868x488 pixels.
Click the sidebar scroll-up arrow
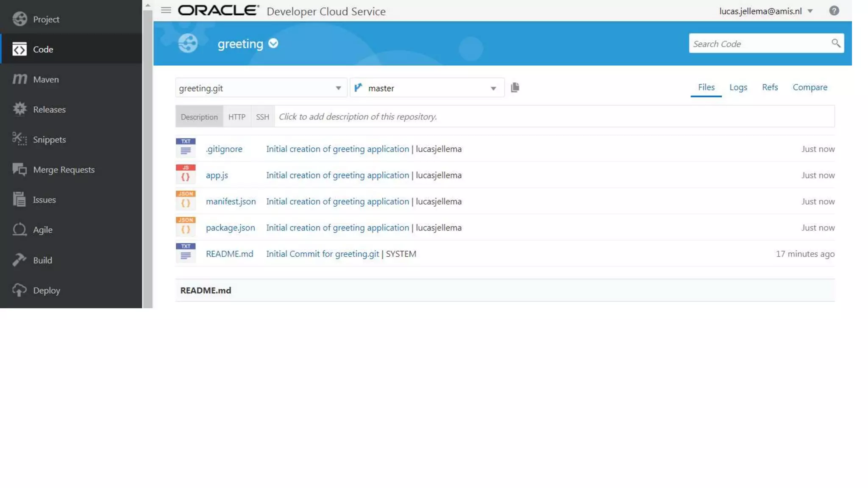pos(147,6)
